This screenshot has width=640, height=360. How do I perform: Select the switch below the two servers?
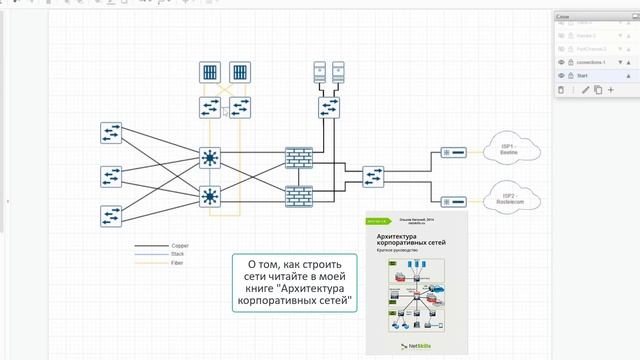[329, 108]
